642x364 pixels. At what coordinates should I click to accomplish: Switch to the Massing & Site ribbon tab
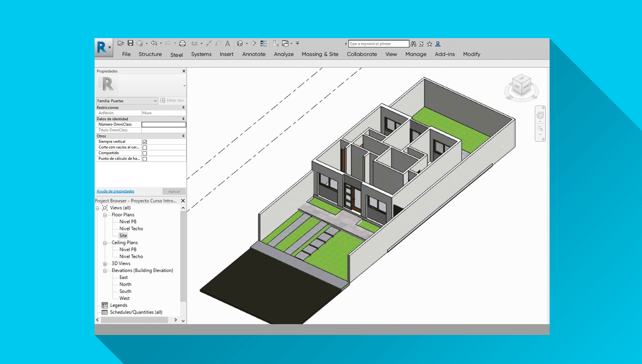click(320, 54)
